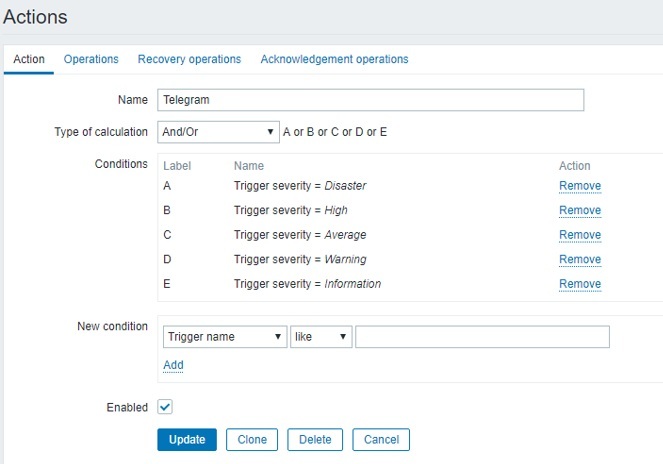Remove condition C Average severity
Screen dimensions: 663x464
[x=579, y=235]
